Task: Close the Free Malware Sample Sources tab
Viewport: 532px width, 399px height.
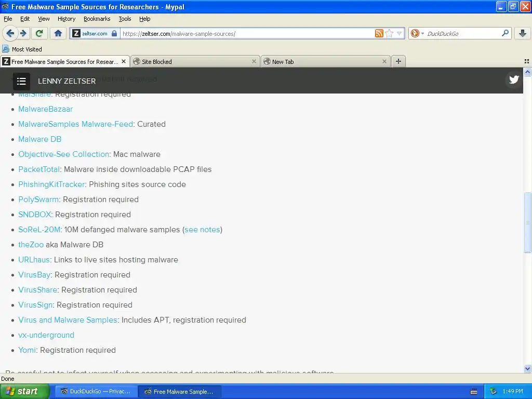Action: tap(124, 61)
